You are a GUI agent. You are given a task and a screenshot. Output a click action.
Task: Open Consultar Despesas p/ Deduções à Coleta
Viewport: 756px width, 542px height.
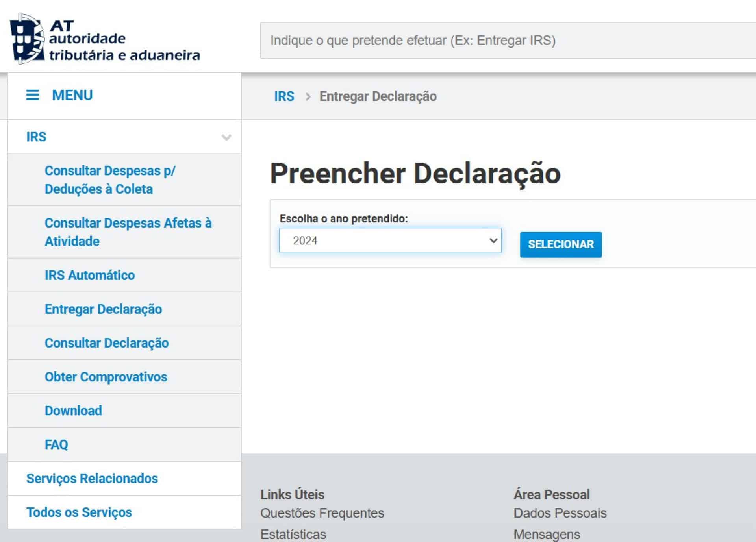(110, 180)
